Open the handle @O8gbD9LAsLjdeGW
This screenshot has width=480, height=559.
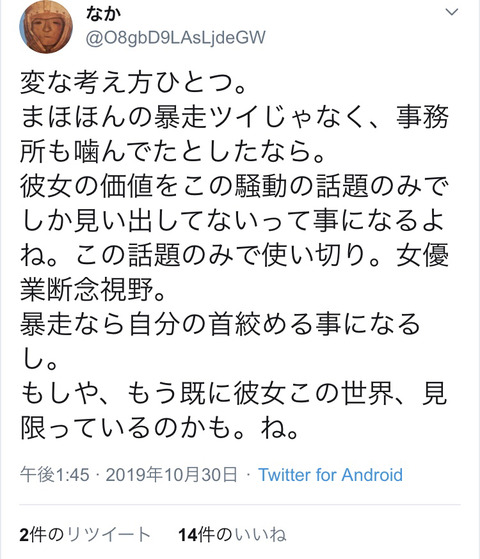(175, 38)
